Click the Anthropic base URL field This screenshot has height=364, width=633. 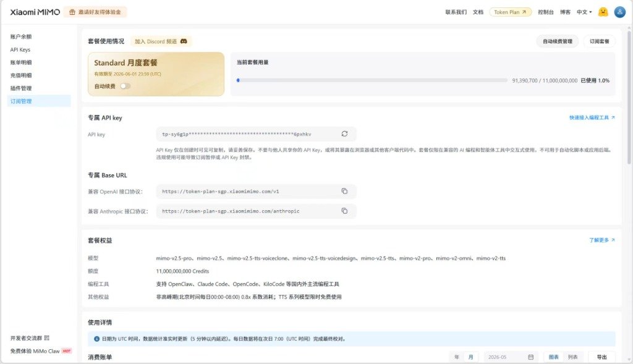pos(256,211)
